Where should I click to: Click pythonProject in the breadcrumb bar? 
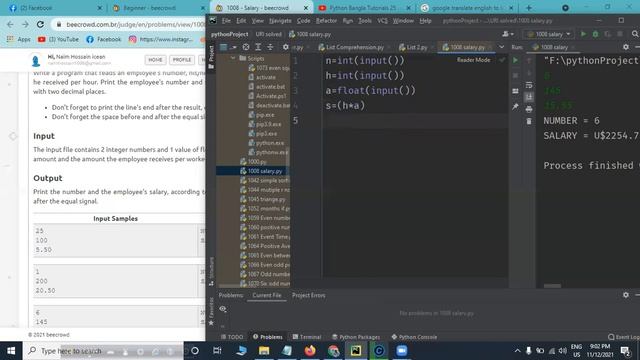click(x=229, y=34)
